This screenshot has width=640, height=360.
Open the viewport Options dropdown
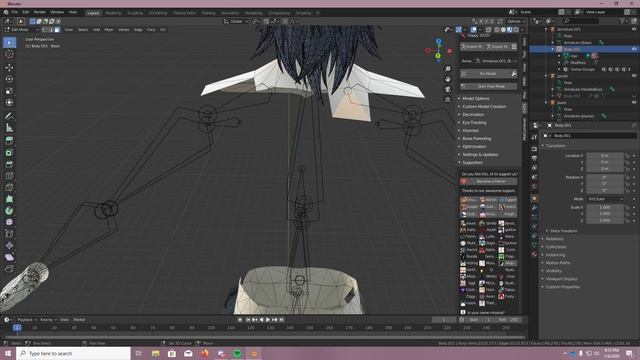pos(516,21)
